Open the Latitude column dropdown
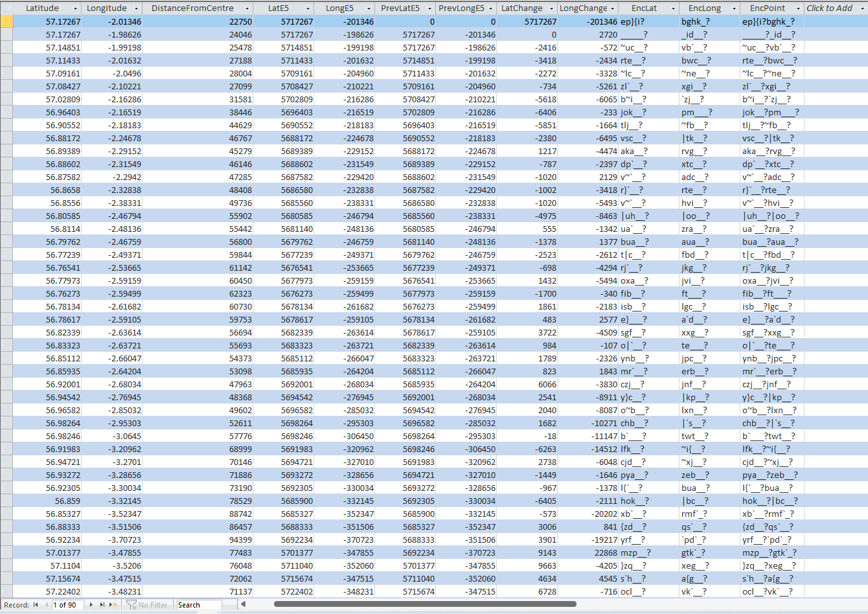 click(x=75, y=8)
